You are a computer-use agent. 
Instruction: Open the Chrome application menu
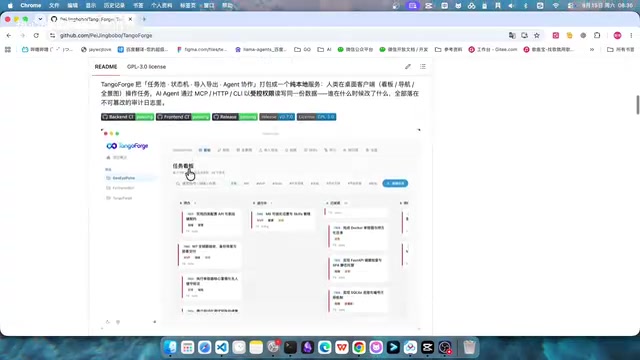pyautogui.click(x=31, y=6)
